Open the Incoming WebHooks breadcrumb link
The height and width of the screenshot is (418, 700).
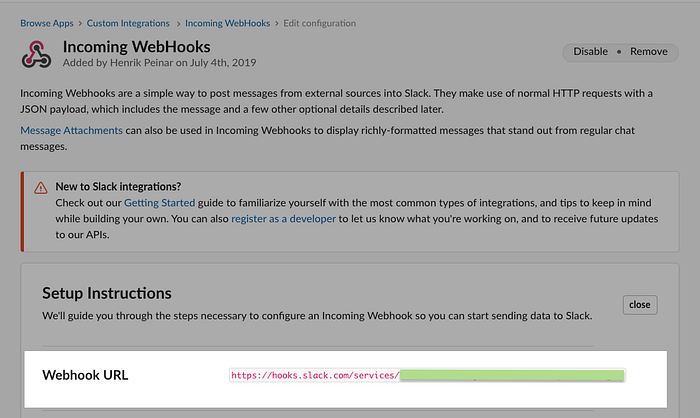228,23
